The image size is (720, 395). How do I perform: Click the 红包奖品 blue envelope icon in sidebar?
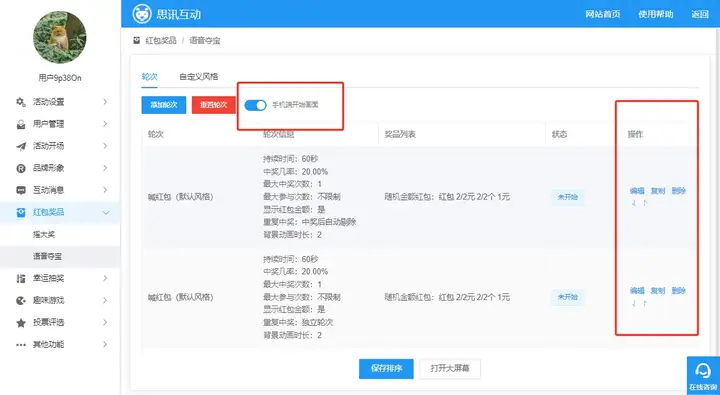pos(21,212)
